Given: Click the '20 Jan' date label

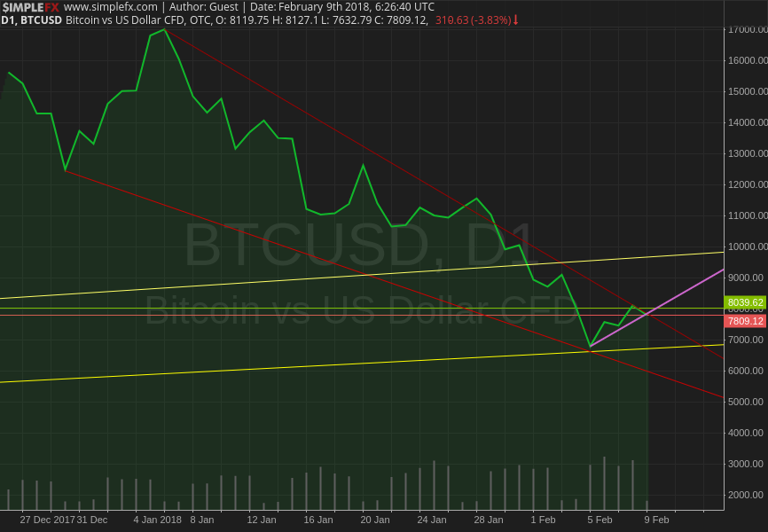Looking at the screenshot, I should pyautogui.click(x=375, y=520).
